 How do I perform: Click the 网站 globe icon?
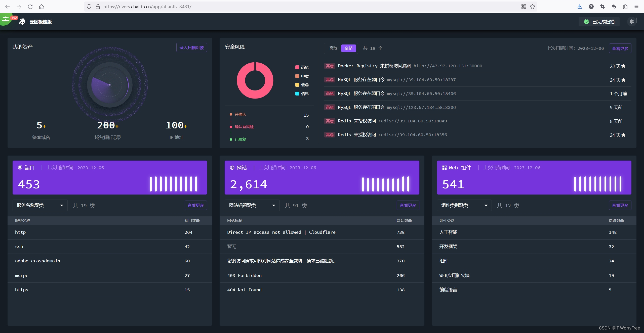[x=232, y=168]
